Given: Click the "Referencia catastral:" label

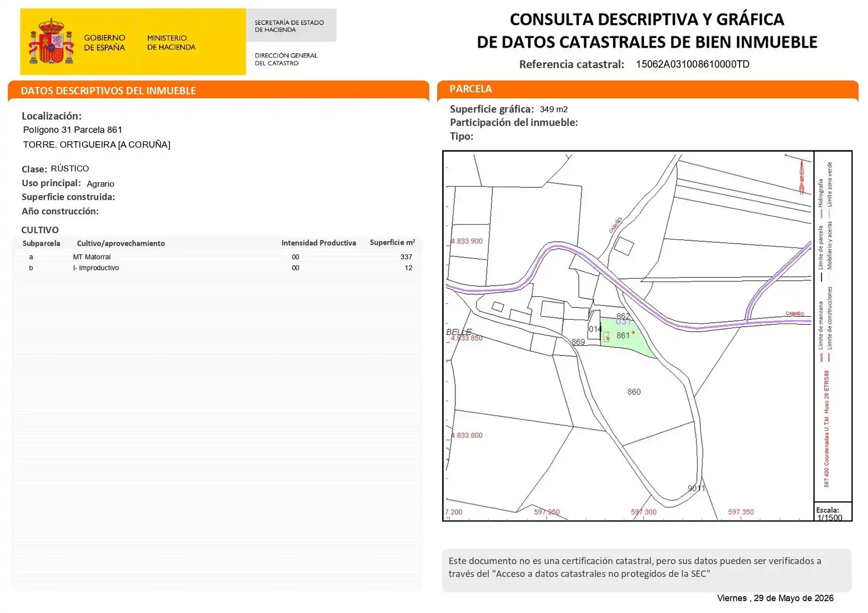Looking at the screenshot, I should [x=572, y=64].
